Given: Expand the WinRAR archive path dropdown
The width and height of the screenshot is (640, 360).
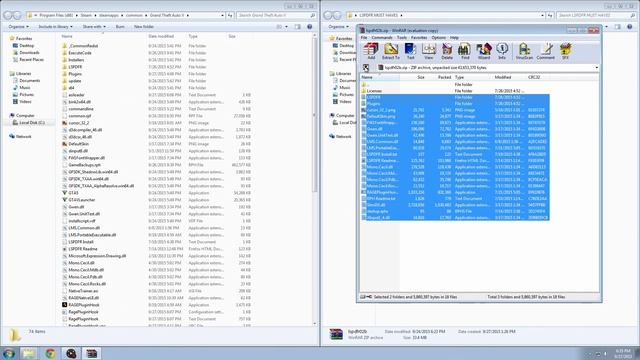Looking at the screenshot, I should coord(596,68).
